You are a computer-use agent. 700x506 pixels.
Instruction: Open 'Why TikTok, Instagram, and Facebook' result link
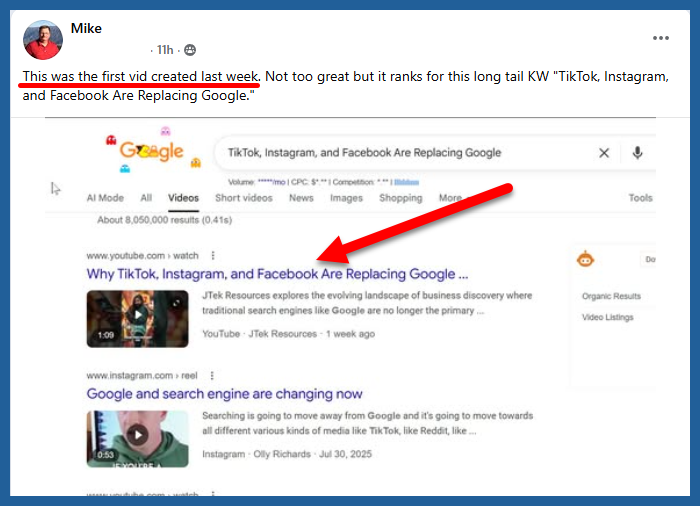pyautogui.click(x=277, y=274)
